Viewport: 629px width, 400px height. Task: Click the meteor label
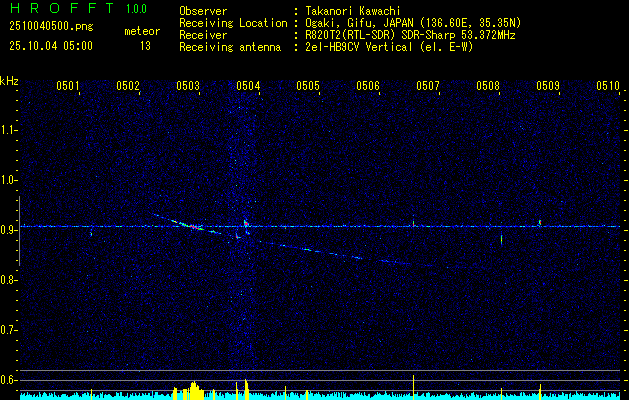(x=142, y=31)
